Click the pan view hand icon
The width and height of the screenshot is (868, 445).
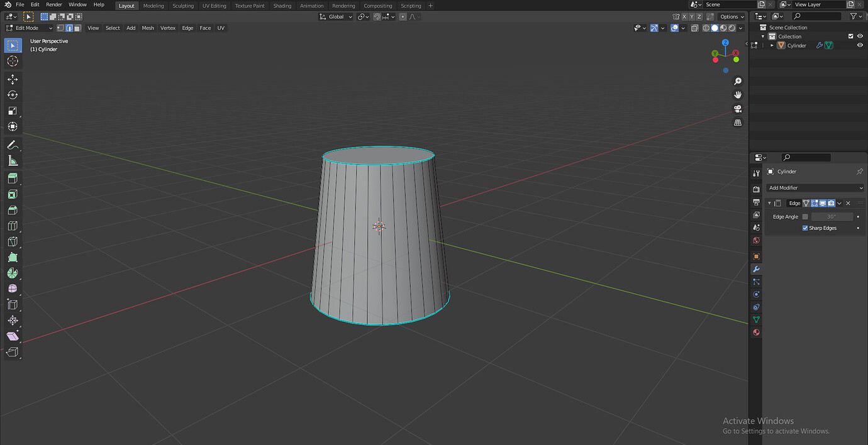pyautogui.click(x=738, y=95)
